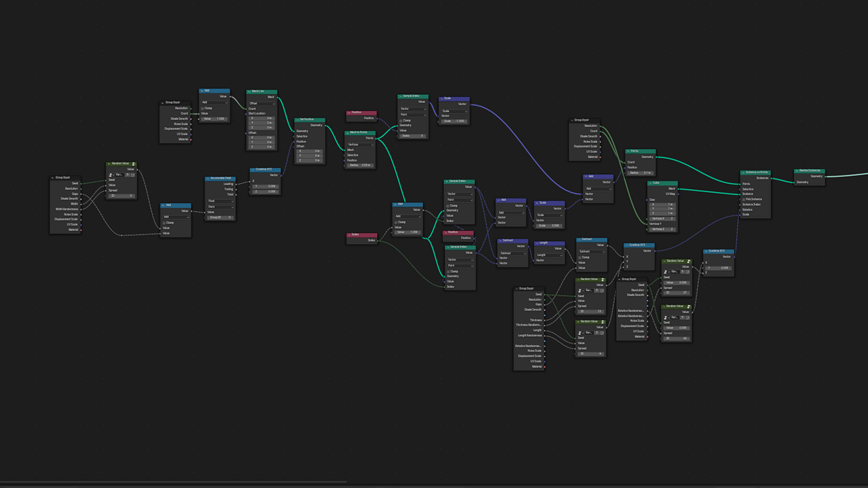Collapse the Realize Instances node

pos(797,171)
